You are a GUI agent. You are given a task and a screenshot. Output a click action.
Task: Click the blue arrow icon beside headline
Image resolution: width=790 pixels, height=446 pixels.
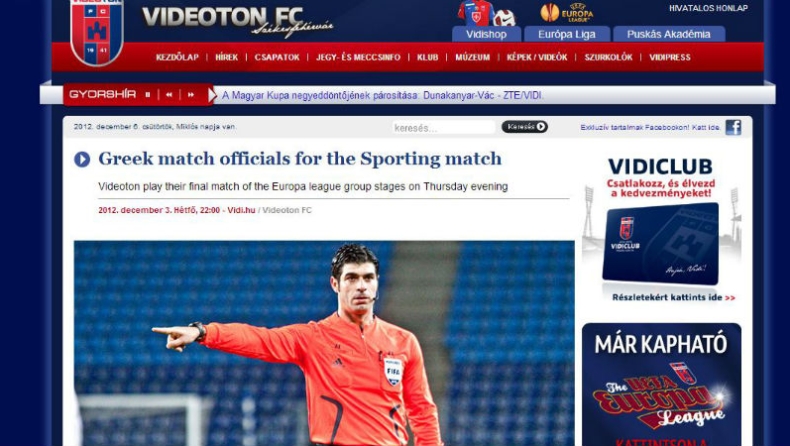82,159
